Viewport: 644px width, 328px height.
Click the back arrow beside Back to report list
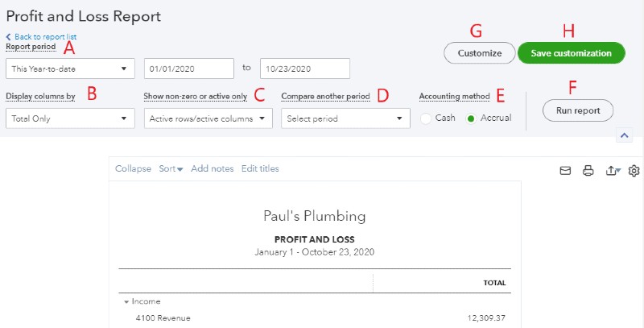(8, 37)
